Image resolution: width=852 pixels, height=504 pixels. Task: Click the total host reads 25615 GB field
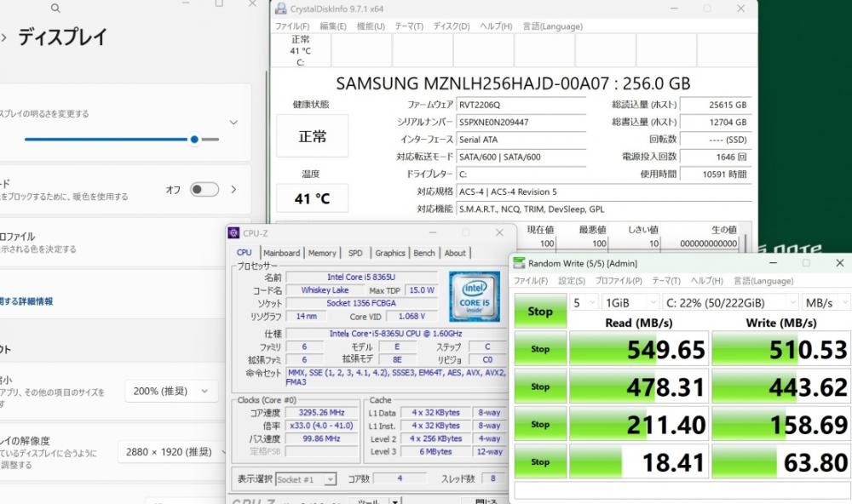716,105
